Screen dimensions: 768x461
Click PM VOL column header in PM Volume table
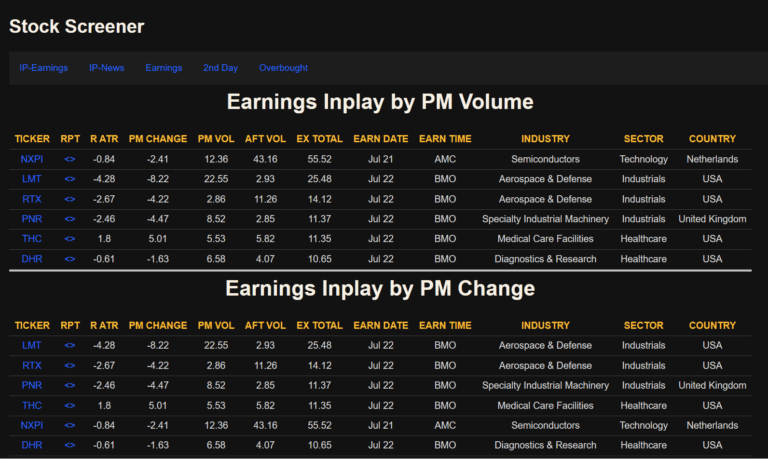click(216, 139)
